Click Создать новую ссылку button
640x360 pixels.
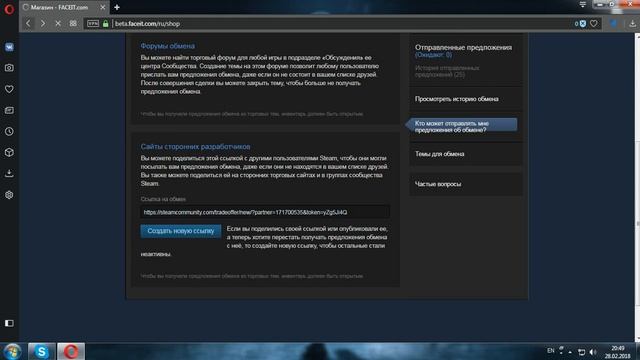[x=181, y=231]
